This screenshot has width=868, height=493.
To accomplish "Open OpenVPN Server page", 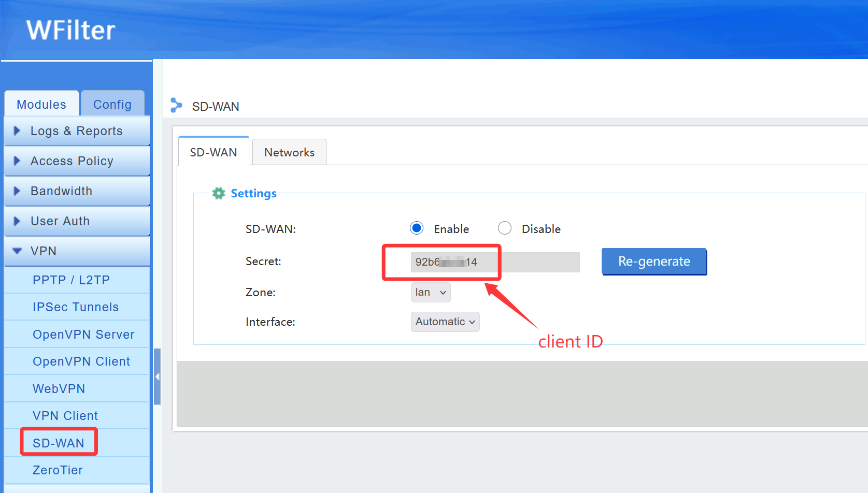I will [77, 335].
